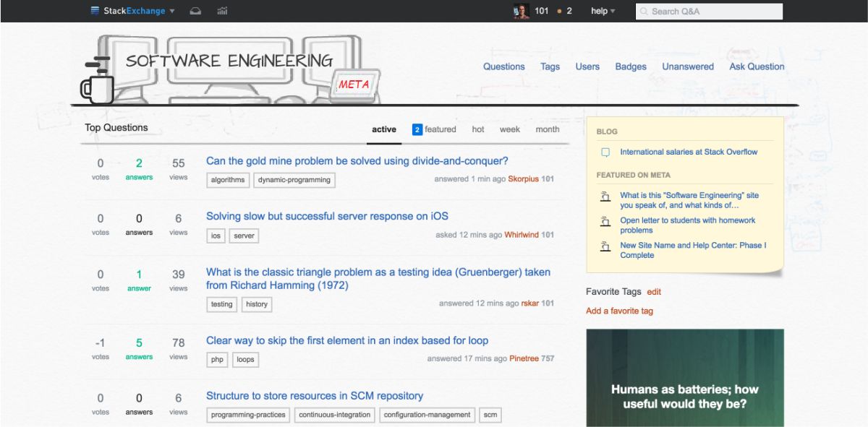Open the Tags page
The image size is (868, 427).
[x=550, y=66]
